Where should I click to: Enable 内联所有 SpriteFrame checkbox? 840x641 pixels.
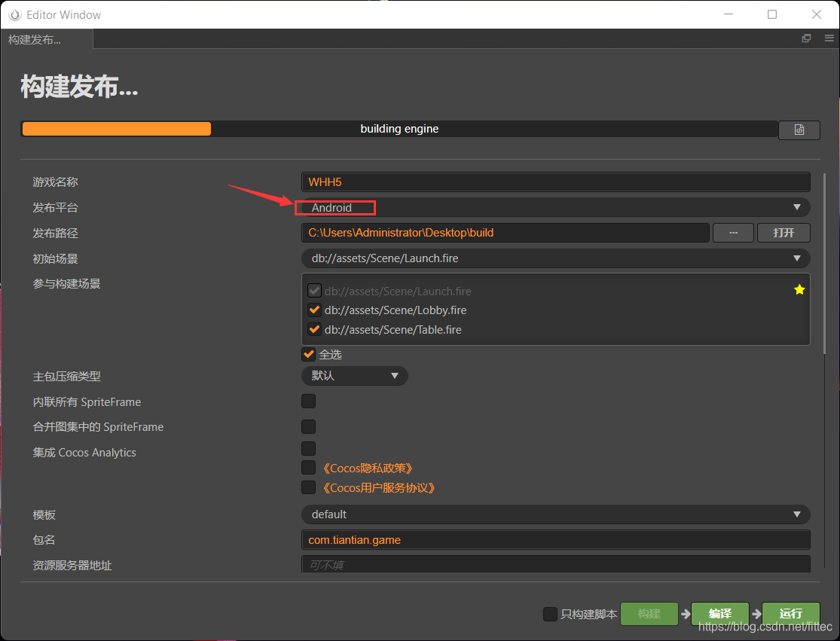309,401
